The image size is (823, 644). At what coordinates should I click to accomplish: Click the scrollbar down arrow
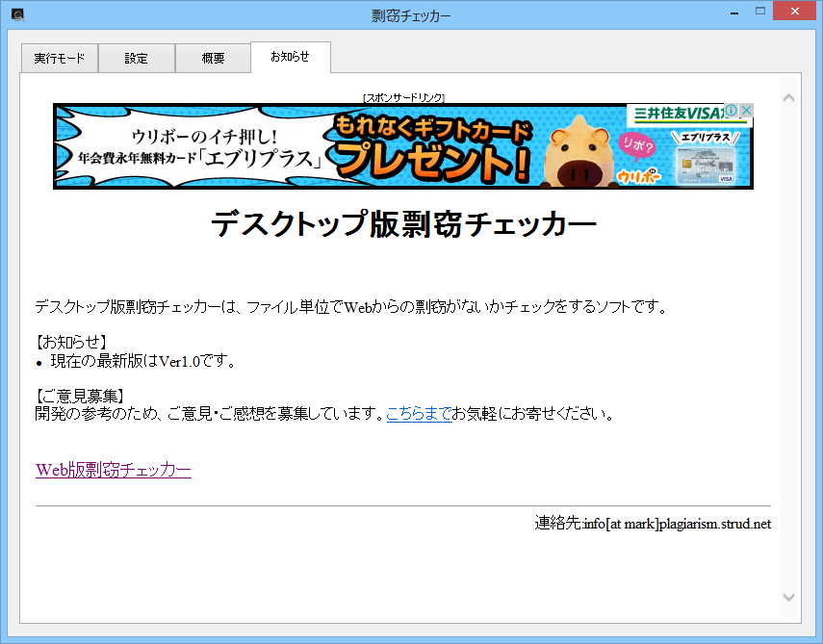click(x=788, y=597)
